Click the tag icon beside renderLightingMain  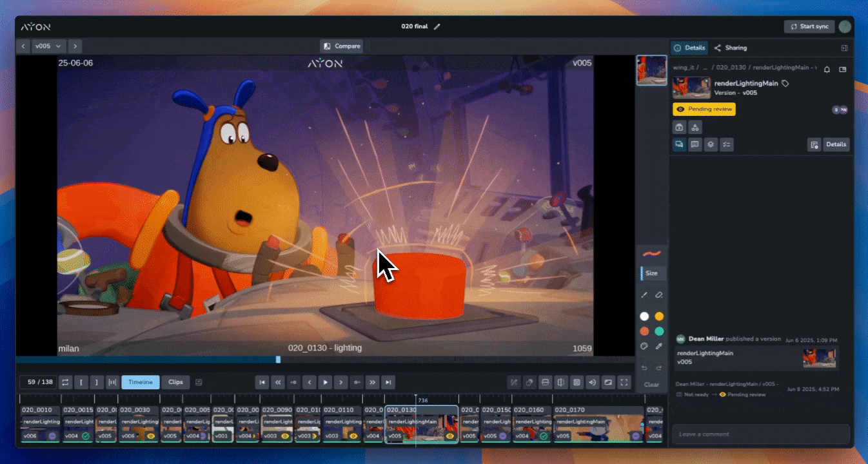point(785,83)
